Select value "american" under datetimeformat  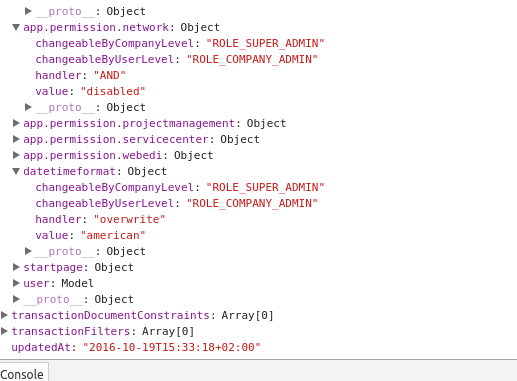click(x=113, y=235)
